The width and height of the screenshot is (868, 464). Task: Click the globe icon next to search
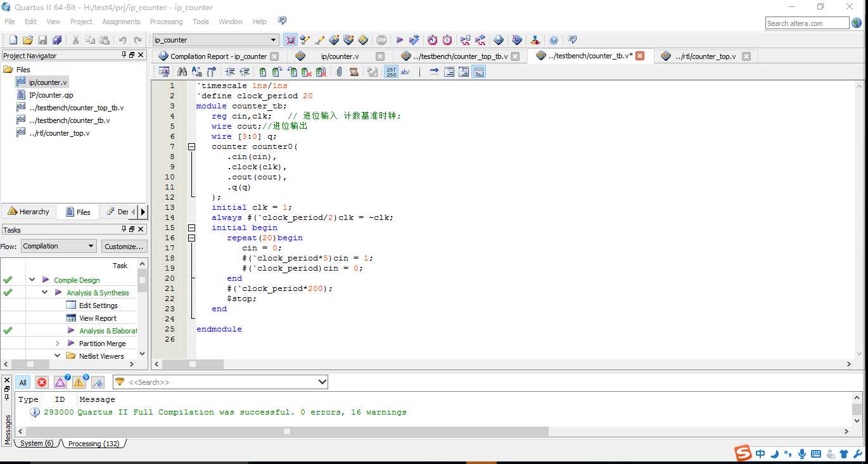857,23
